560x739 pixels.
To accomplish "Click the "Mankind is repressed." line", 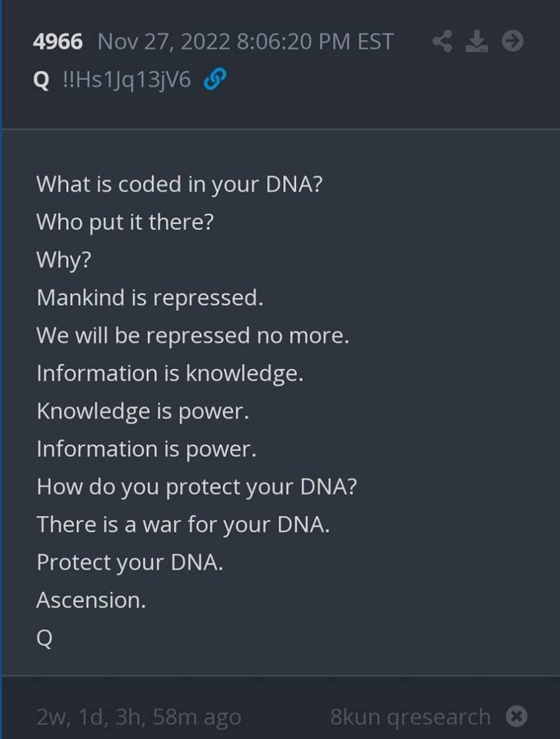I will click(x=150, y=298).
